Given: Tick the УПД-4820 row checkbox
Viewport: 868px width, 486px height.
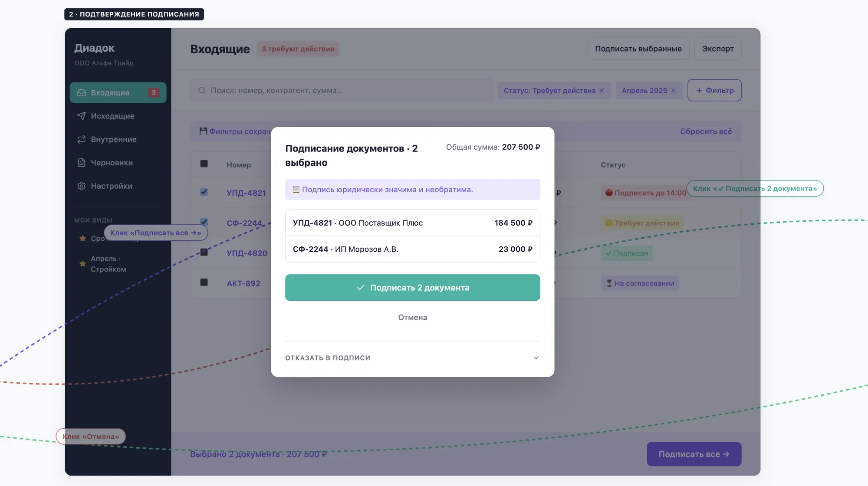Looking at the screenshot, I should click(x=204, y=252).
